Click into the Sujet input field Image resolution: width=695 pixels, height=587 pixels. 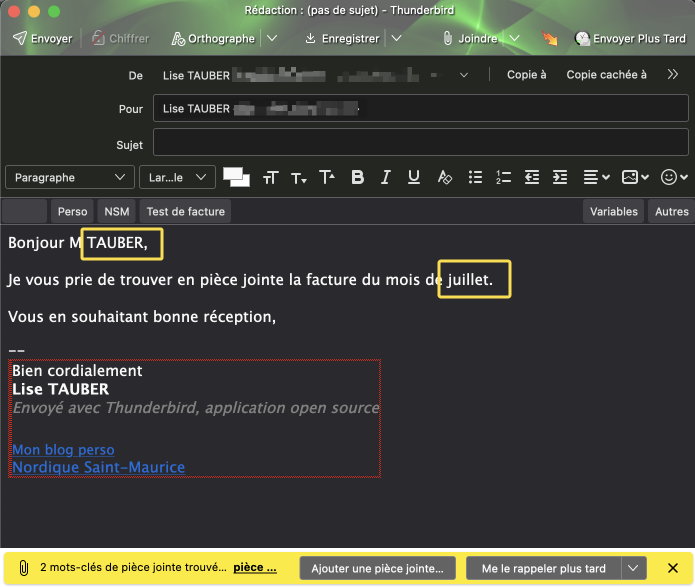coord(420,145)
